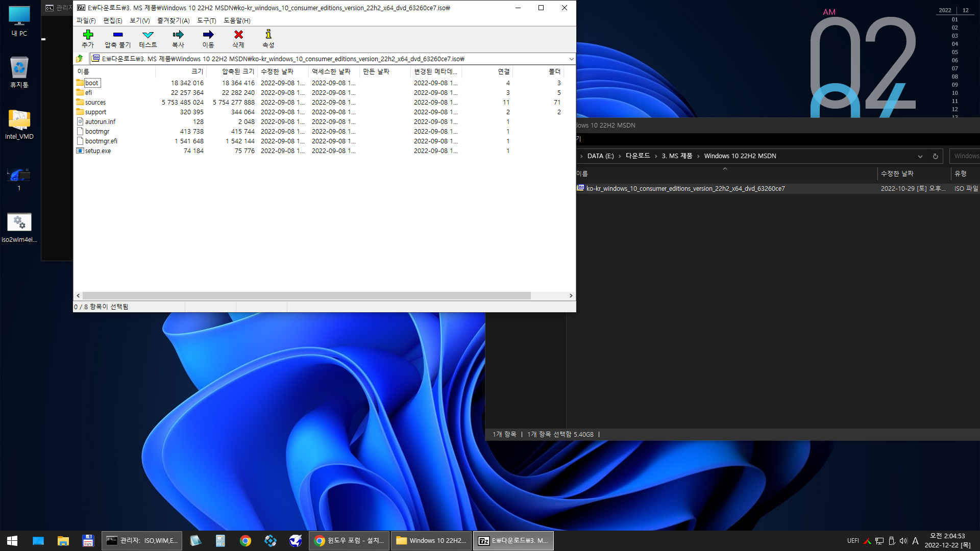Select the iso2wim4ei desktop shortcut
This screenshot has width=980, height=551.
(19, 227)
